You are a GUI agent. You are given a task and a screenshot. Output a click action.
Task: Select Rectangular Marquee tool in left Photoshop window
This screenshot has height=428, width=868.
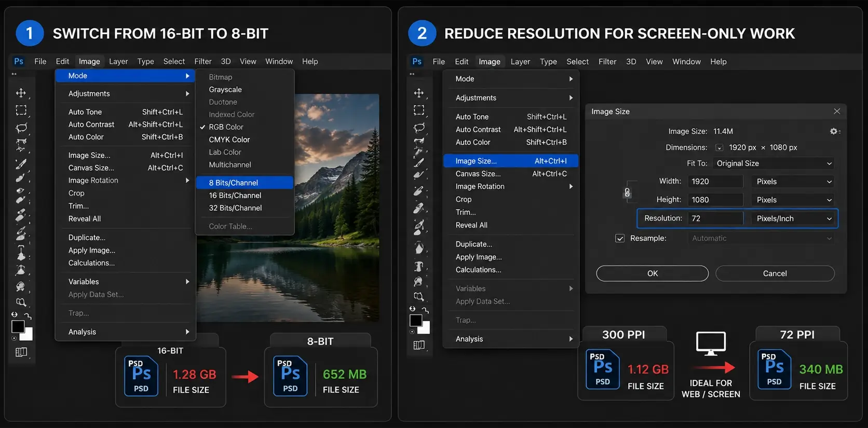pyautogui.click(x=21, y=110)
